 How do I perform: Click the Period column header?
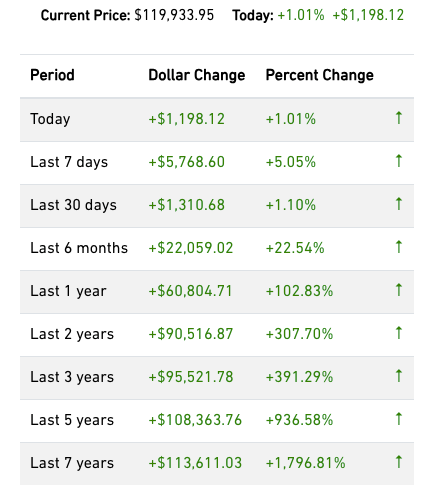[52, 75]
